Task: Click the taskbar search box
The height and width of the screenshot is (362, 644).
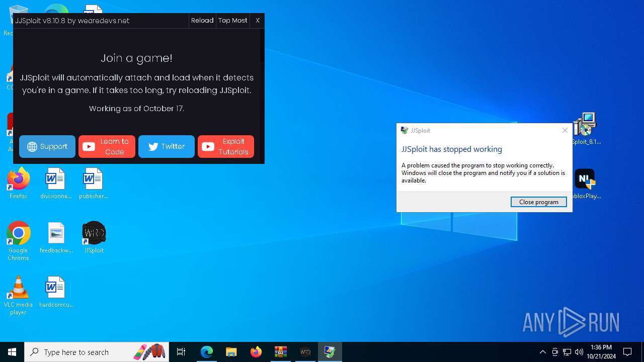Action: (x=96, y=352)
